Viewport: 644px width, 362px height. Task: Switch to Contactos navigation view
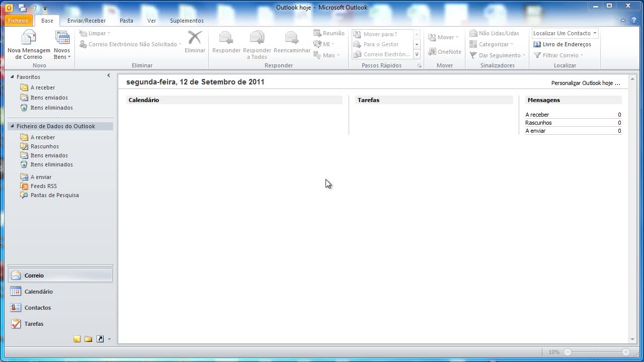click(60, 308)
